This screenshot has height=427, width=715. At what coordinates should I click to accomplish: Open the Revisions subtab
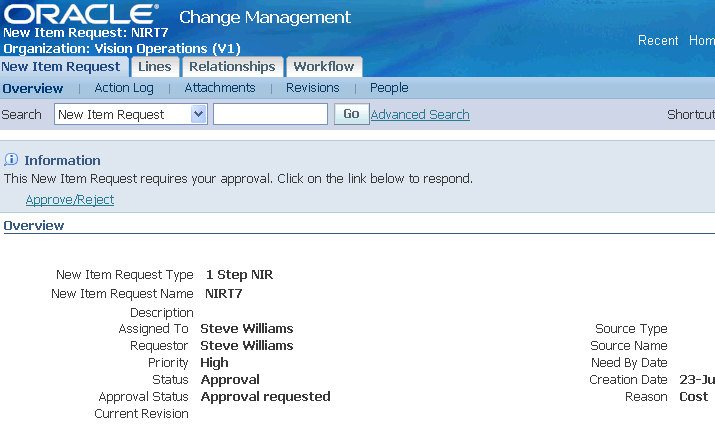[313, 88]
